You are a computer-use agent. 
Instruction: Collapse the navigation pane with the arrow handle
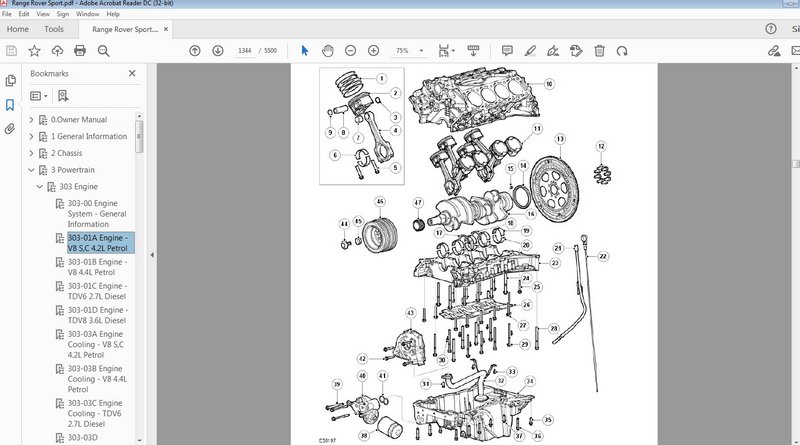(x=152, y=255)
